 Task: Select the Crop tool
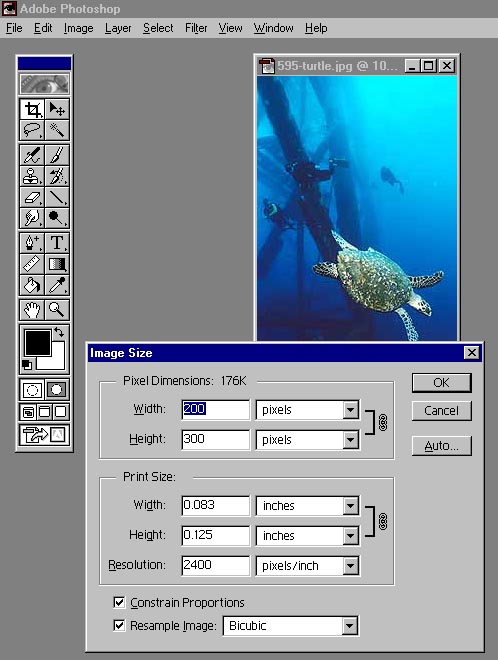(32, 109)
